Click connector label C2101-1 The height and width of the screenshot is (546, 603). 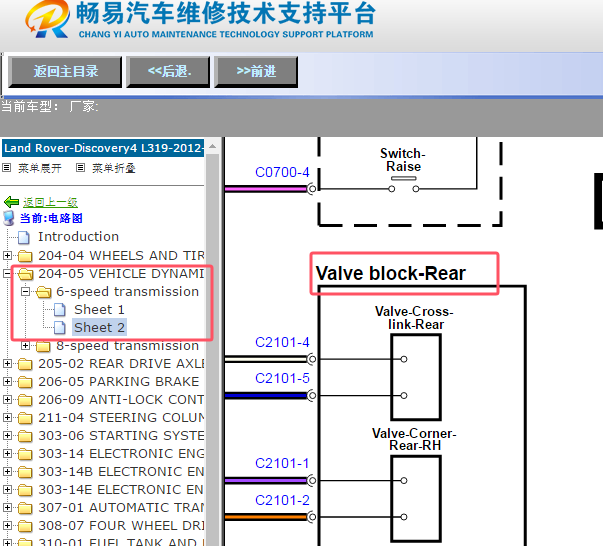(x=282, y=463)
